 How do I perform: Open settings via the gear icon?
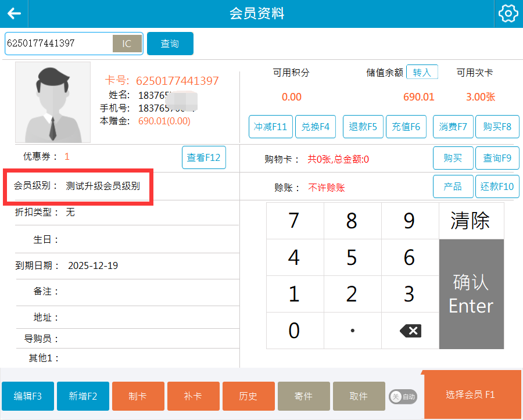click(x=508, y=14)
